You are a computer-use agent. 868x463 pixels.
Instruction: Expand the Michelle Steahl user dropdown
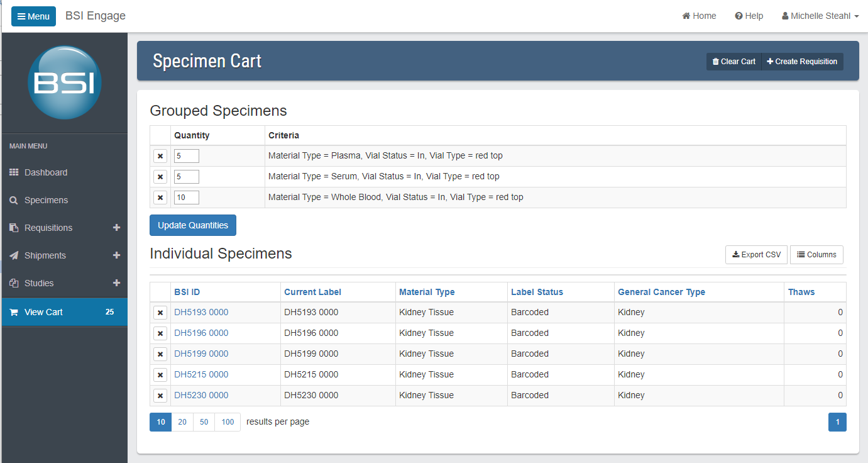pyautogui.click(x=820, y=16)
